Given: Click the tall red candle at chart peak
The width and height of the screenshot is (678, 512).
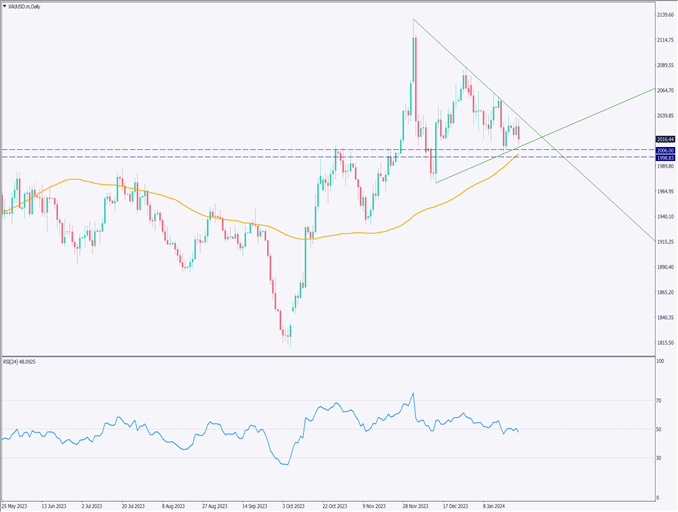Looking at the screenshot, I should [x=415, y=62].
